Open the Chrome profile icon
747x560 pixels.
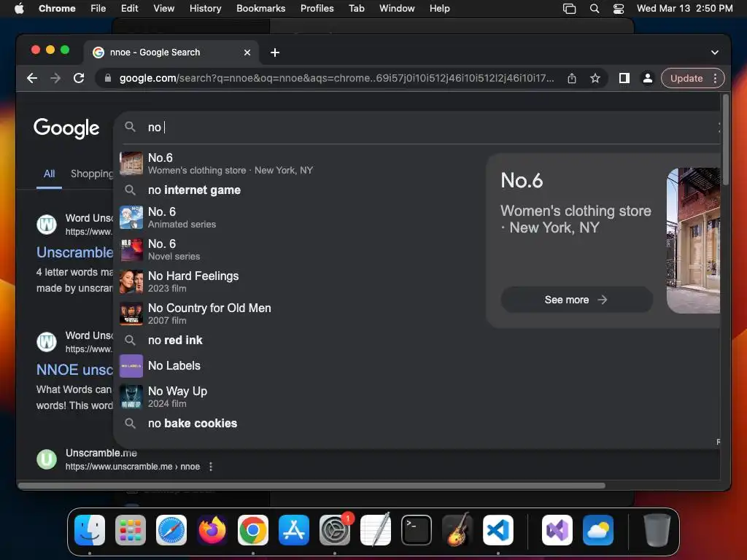(x=648, y=78)
